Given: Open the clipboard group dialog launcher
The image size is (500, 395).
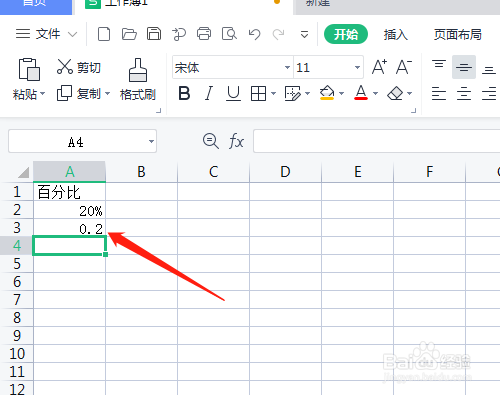Looking at the screenshot, I should tap(159, 111).
